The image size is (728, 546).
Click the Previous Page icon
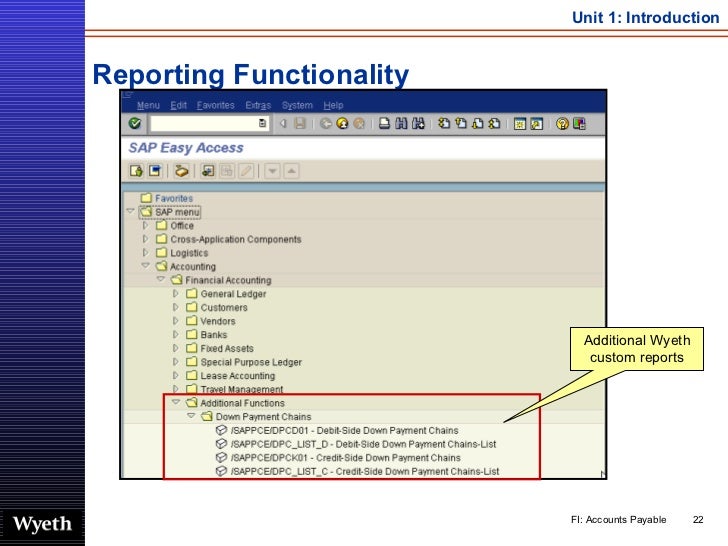461,124
